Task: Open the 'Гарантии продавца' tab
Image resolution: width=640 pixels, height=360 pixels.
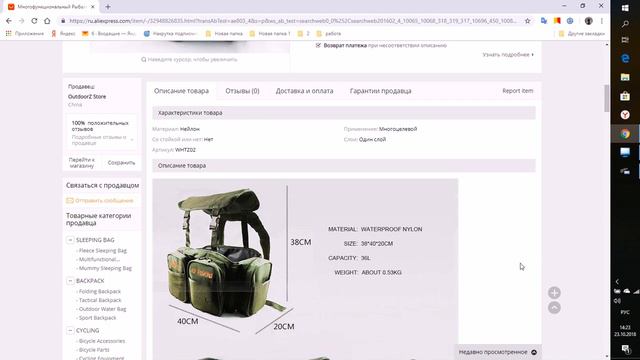Action: pyautogui.click(x=380, y=91)
